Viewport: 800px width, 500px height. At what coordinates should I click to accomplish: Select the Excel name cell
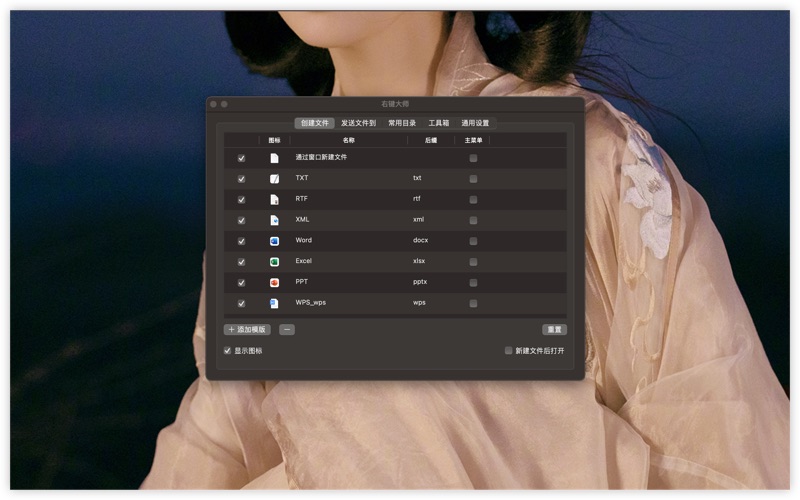coord(304,261)
